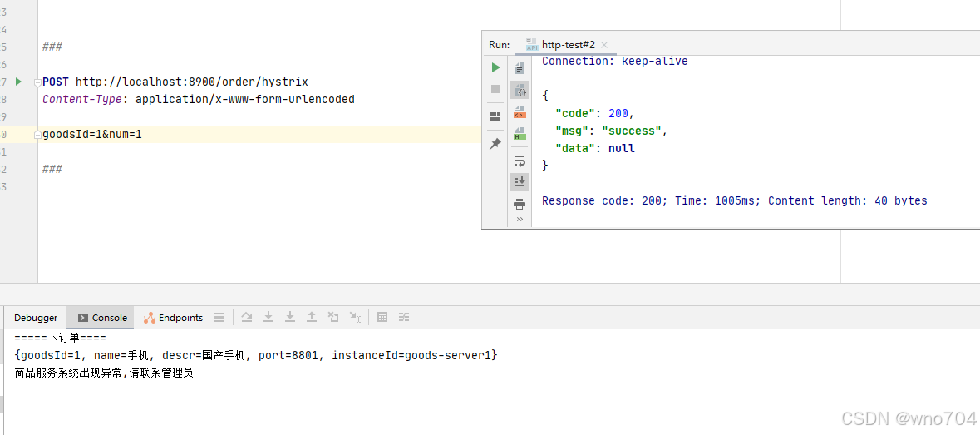Expand more Run toolbar actions chevron
Viewport: 980px width, 435px height.
[520, 220]
